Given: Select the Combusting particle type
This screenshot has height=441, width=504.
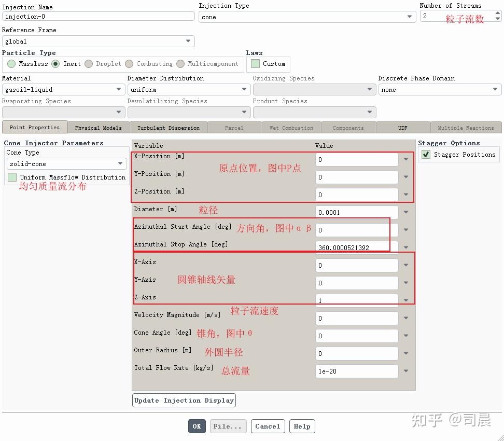Looking at the screenshot, I should [129, 64].
